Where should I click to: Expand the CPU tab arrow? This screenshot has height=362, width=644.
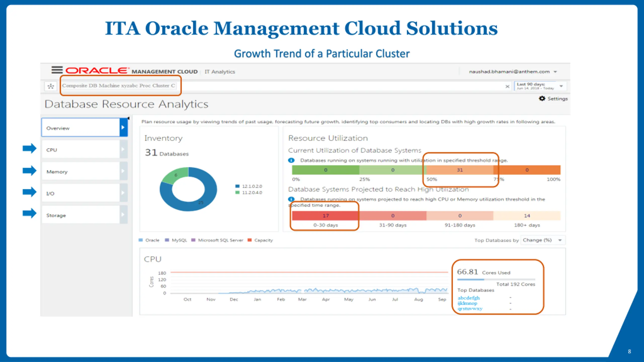123,149
